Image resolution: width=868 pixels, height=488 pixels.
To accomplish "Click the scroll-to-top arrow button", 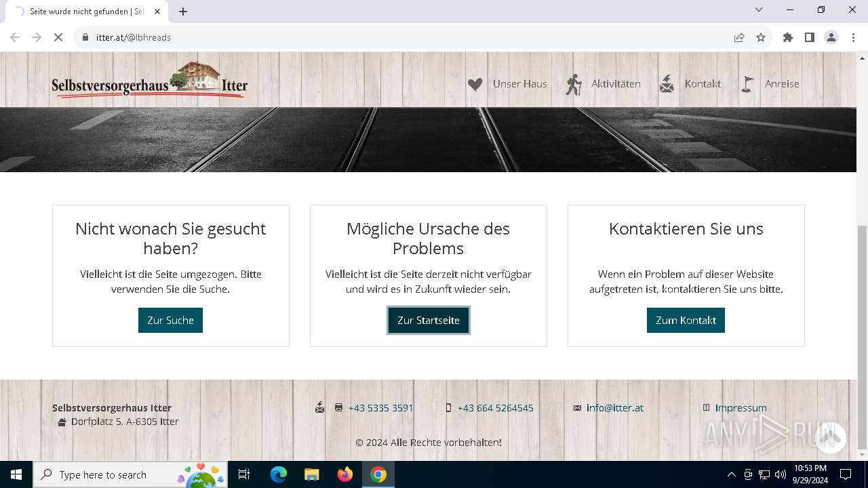I will [x=829, y=437].
